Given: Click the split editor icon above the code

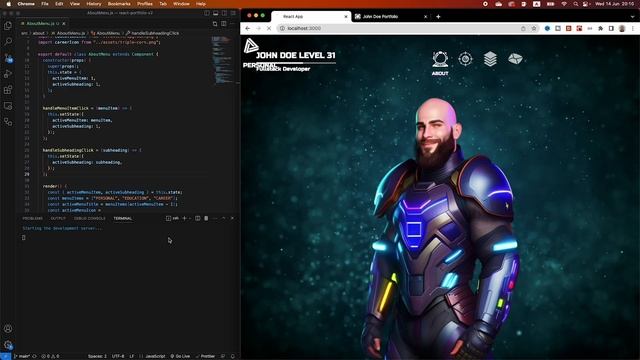Looking at the screenshot, I should point(224,24).
